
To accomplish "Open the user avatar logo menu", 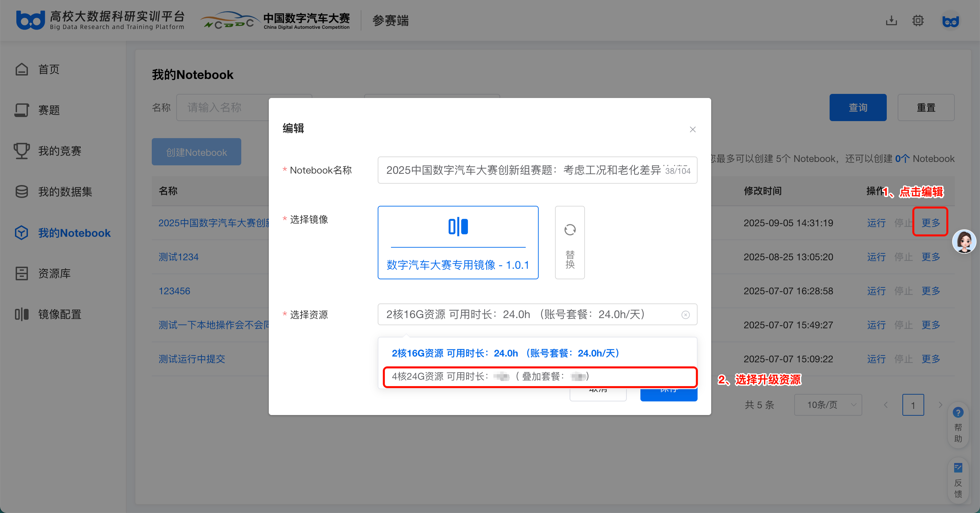I will pyautogui.click(x=950, y=21).
